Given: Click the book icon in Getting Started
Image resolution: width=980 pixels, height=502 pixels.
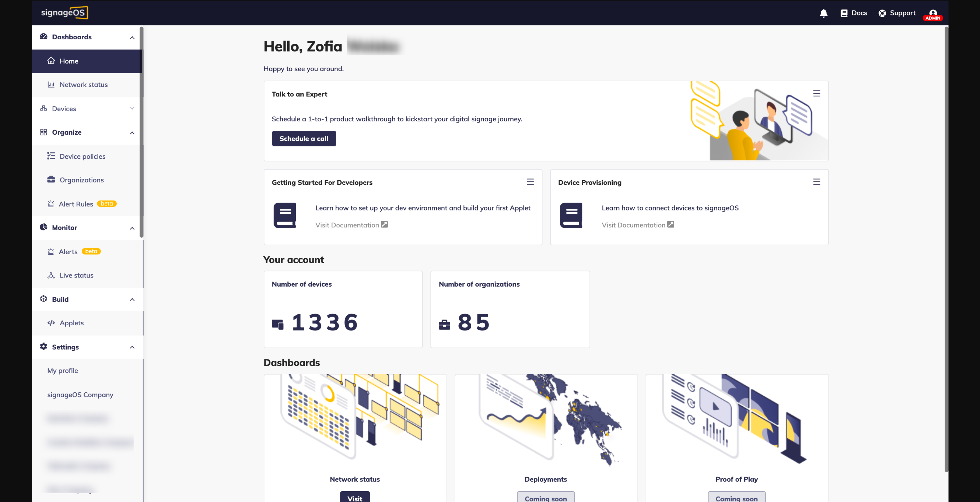Looking at the screenshot, I should click(x=285, y=215).
